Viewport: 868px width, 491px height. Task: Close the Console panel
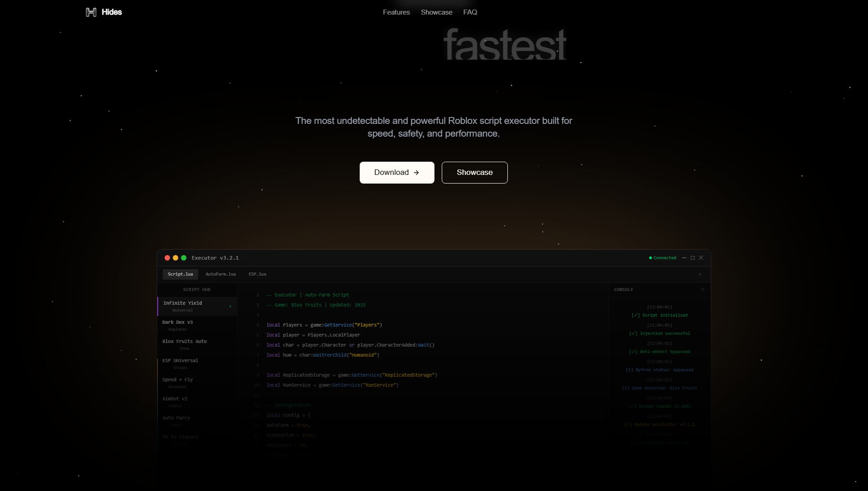point(703,290)
